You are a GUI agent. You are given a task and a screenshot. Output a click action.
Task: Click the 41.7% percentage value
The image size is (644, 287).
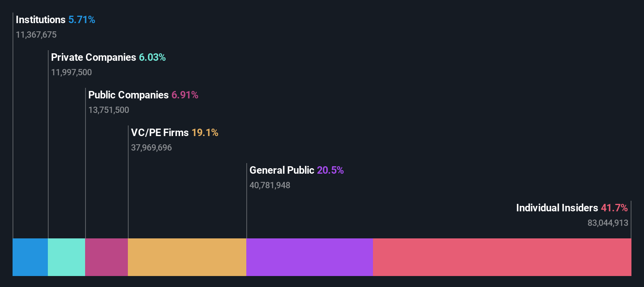tap(614, 208)
